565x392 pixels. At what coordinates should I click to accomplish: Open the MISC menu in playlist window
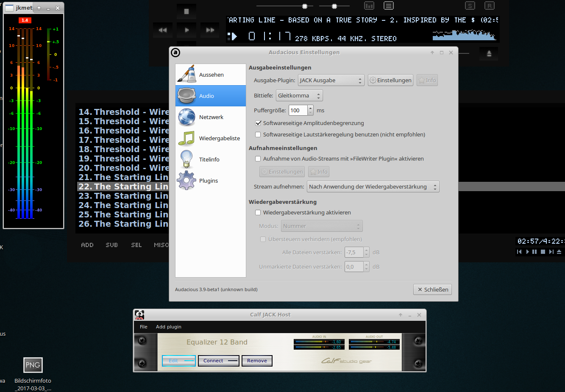point(161,245)
